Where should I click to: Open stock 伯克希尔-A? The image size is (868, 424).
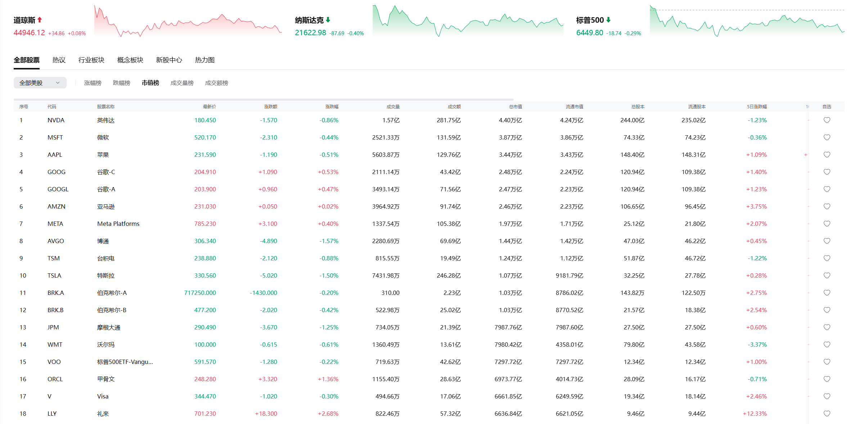point(112,293)
